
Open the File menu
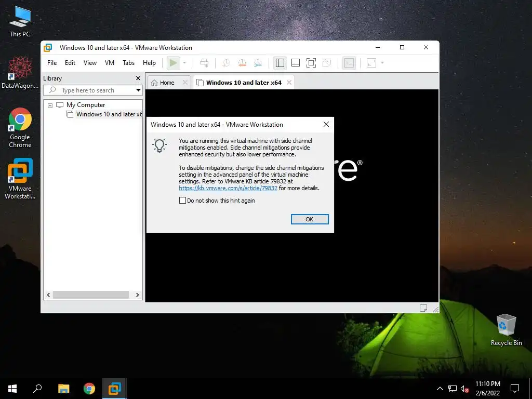coord(52,63)
